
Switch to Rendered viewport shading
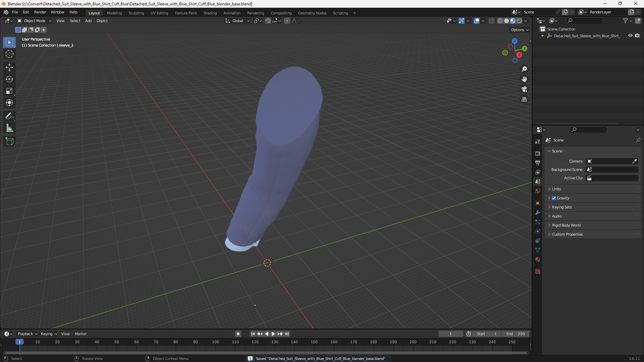point(519,21)
